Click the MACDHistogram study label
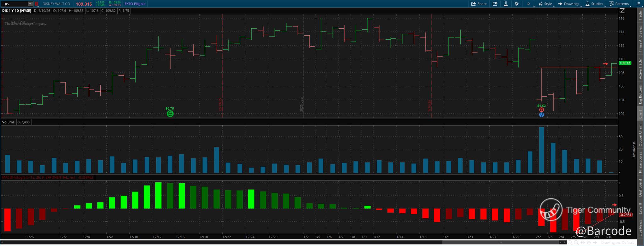 39,177
